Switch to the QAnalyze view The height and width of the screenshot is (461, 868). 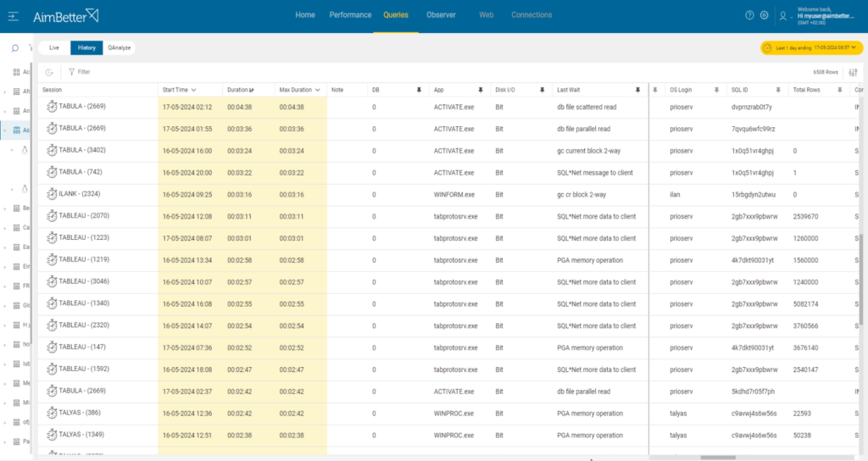pyautogui.click(x=119, y=48)
